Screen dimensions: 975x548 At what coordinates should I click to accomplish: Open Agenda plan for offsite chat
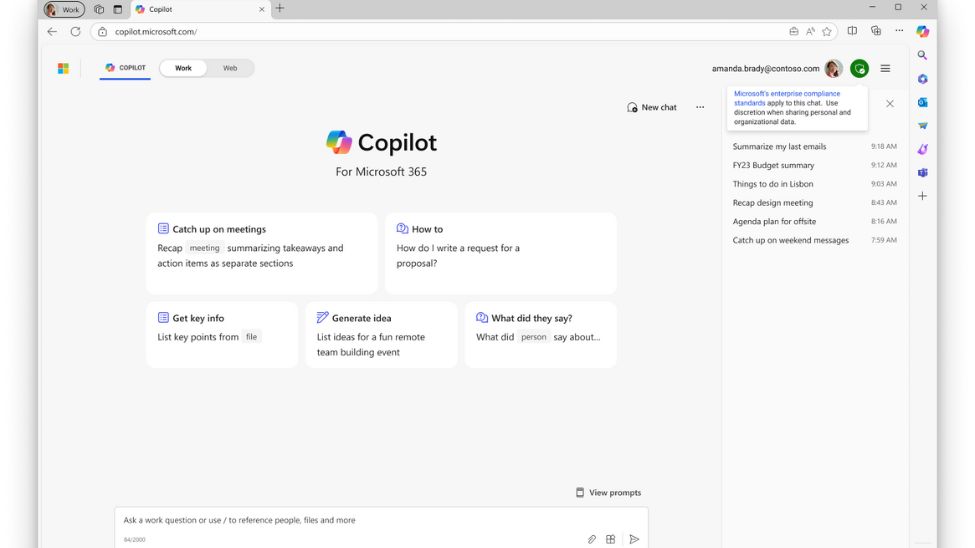[x=815, y=221]
